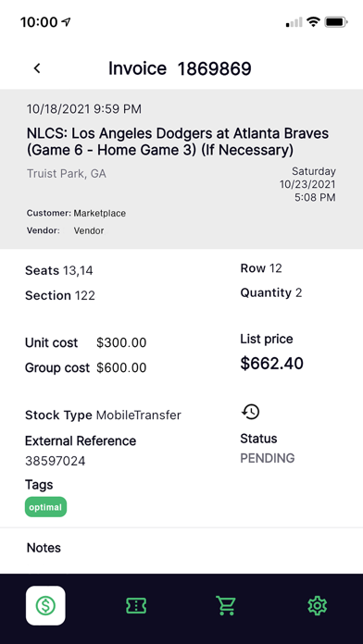This screenshot has width=363, height=644.
Task: Tap the External Reference number 38597024
Action: point(55,461)
